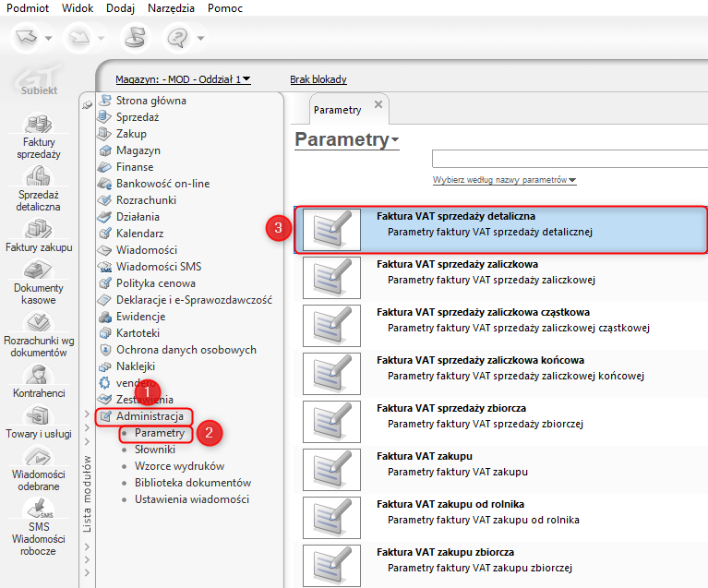Open the Towary i usługi shortcut icon
The image size is (708, 588).
pyautogui.click(x=39, y=415)
